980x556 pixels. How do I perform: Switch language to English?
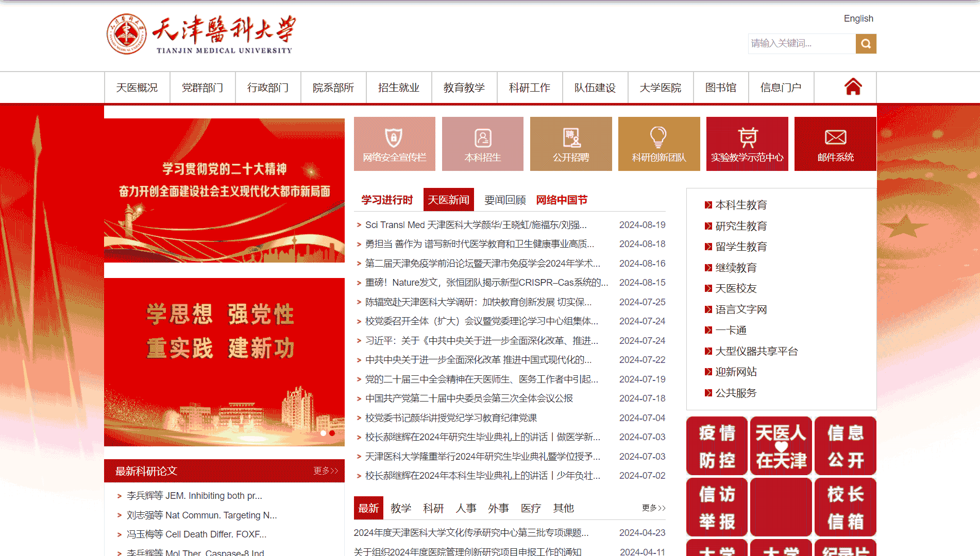click(858, 19)
